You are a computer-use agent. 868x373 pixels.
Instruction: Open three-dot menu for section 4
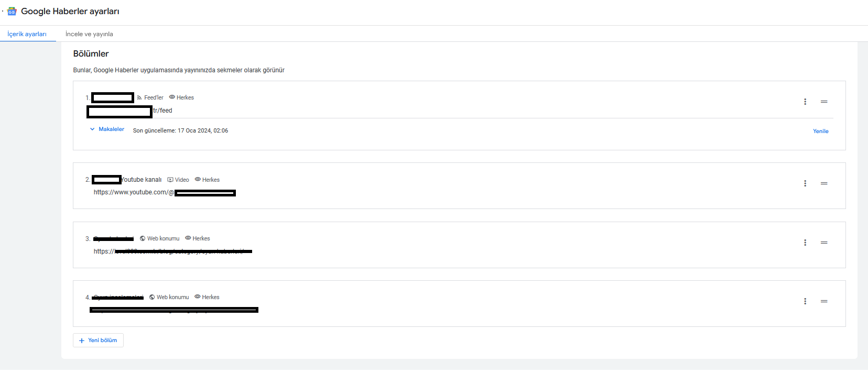point(805,301)
